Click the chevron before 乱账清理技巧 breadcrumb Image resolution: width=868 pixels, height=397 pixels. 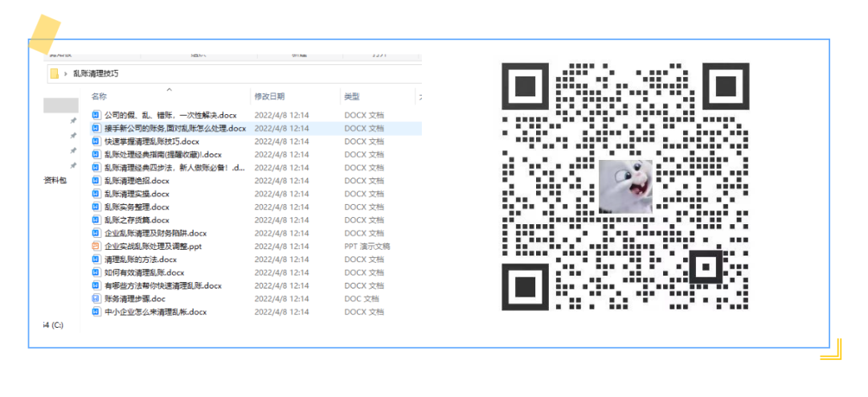click(65, 74)
